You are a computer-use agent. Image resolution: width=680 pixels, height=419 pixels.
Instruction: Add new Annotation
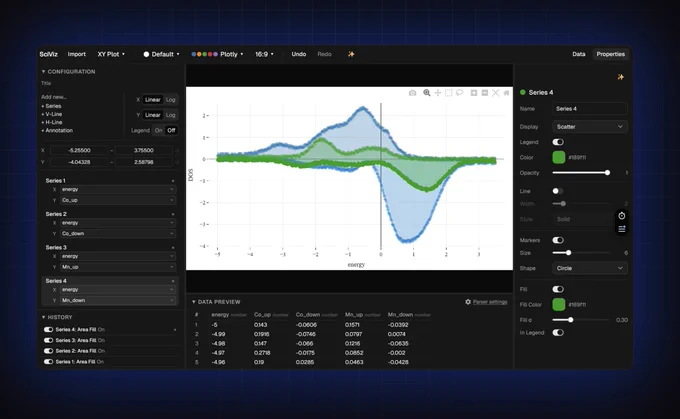pos(57,131)
